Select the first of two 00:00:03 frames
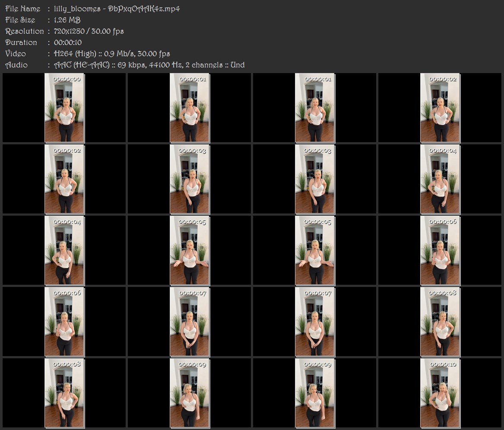This screenshot has width=504, height=430. pyautogui.click(x=190, y=179)
